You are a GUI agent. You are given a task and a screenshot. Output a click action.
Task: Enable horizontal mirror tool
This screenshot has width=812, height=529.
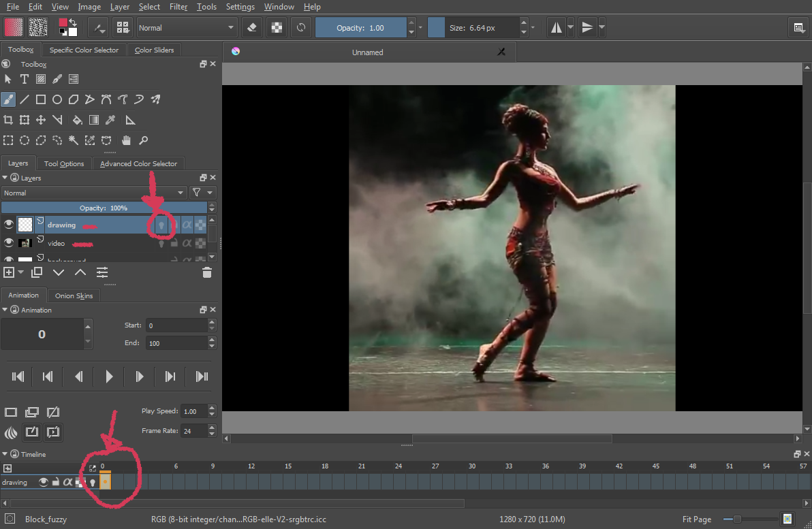pos(557,28)
